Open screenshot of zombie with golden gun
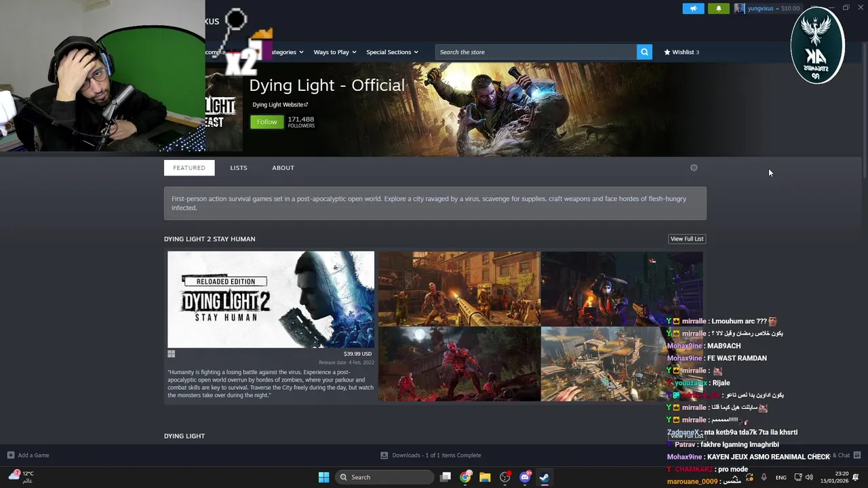 coord(459,289)
